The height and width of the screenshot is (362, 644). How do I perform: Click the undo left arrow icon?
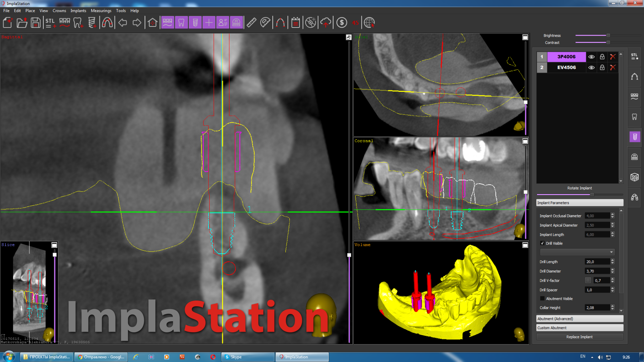click(x=123, y=23)
